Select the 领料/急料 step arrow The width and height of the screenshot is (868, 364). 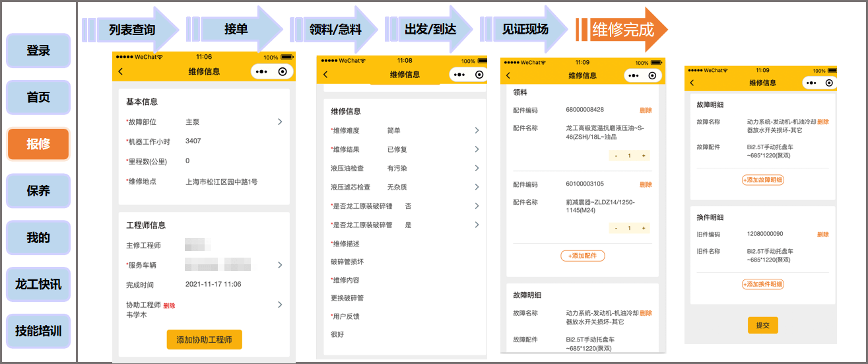point(334,30)
